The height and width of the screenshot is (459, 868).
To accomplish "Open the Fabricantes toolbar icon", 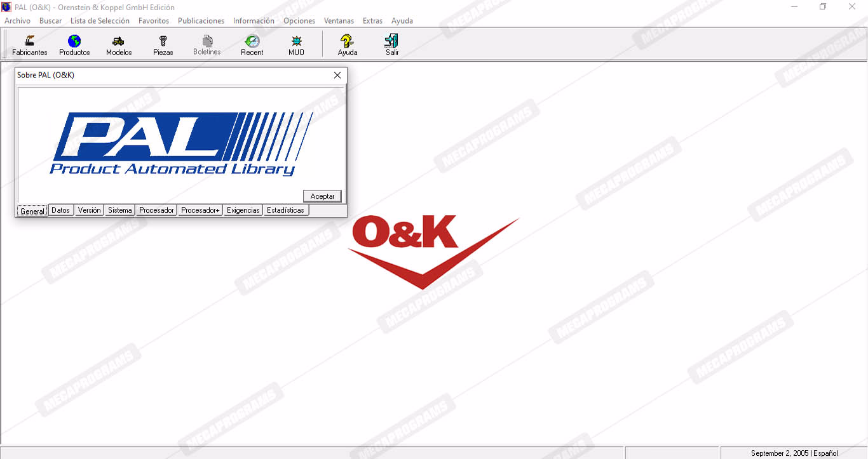I will (x=30, y=45).
